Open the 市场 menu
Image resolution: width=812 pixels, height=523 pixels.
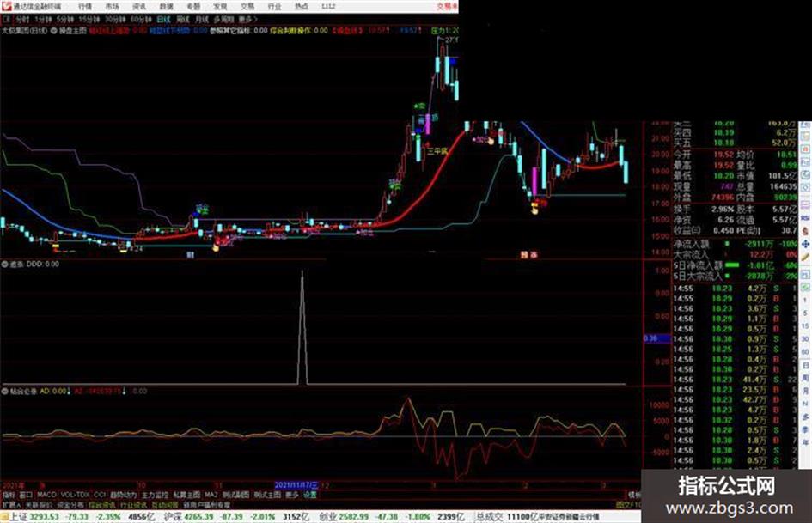pos(112,7)
